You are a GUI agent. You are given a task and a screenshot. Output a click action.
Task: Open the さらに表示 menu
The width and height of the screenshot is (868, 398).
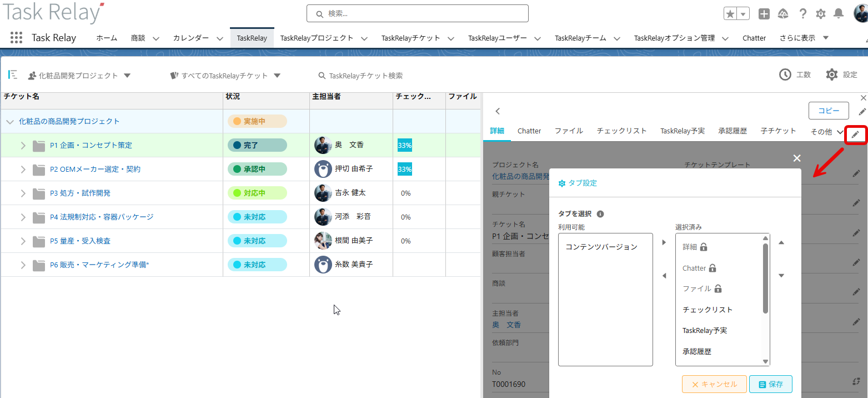[804, 38]
